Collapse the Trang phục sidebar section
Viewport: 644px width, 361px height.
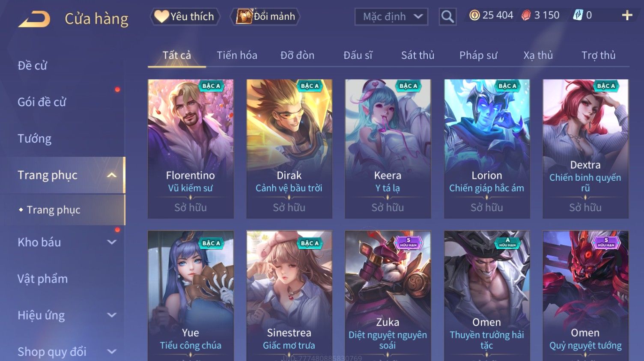coord(112,175)
